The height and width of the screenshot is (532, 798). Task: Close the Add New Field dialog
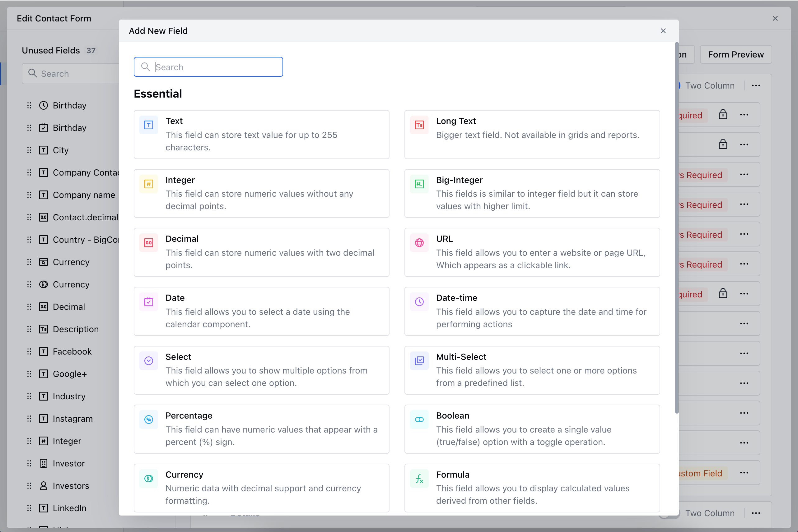click(663, 31)
